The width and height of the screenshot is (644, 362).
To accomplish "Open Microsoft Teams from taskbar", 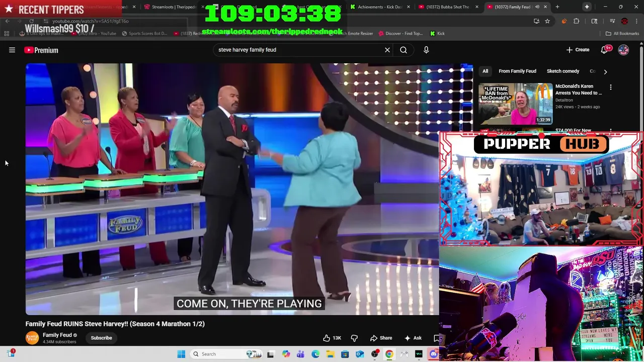I will 300,354.
